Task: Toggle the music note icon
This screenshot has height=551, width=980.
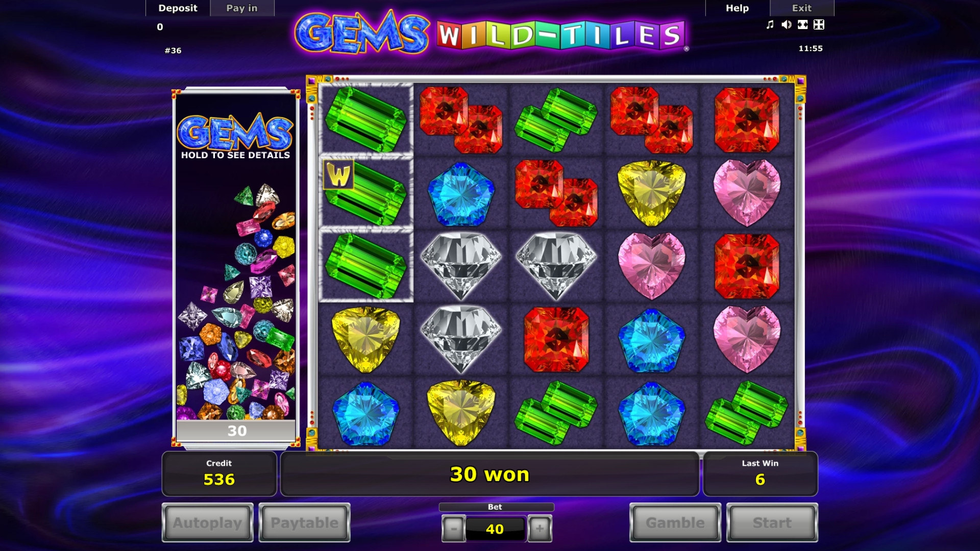Action: [x=770, y=24]
